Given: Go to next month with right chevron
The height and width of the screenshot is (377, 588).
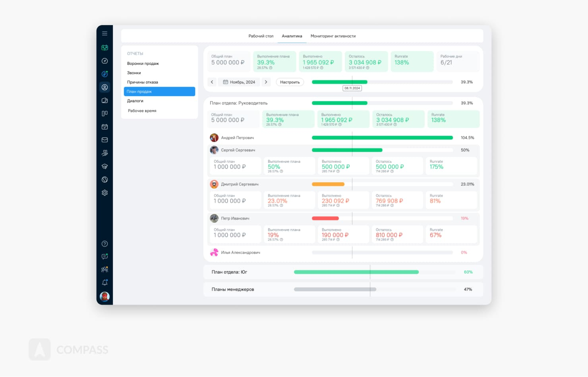Looking at the screenshot, I should point(266,82).
